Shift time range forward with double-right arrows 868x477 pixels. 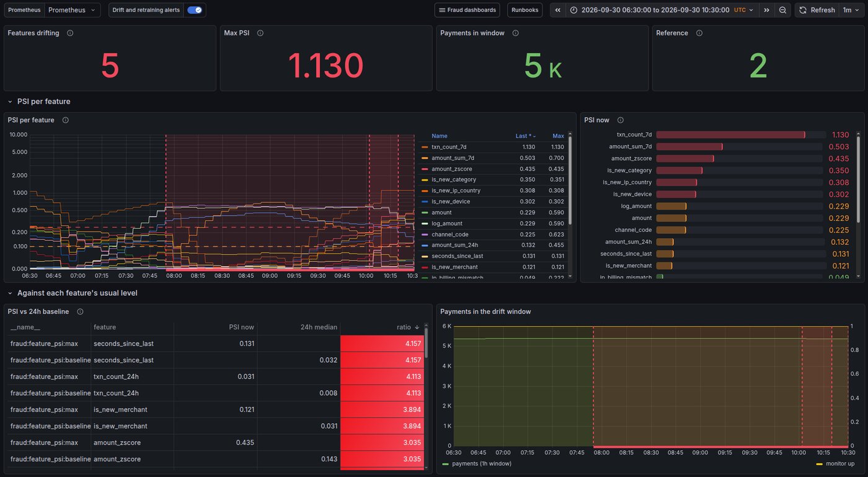pos(766,10)
